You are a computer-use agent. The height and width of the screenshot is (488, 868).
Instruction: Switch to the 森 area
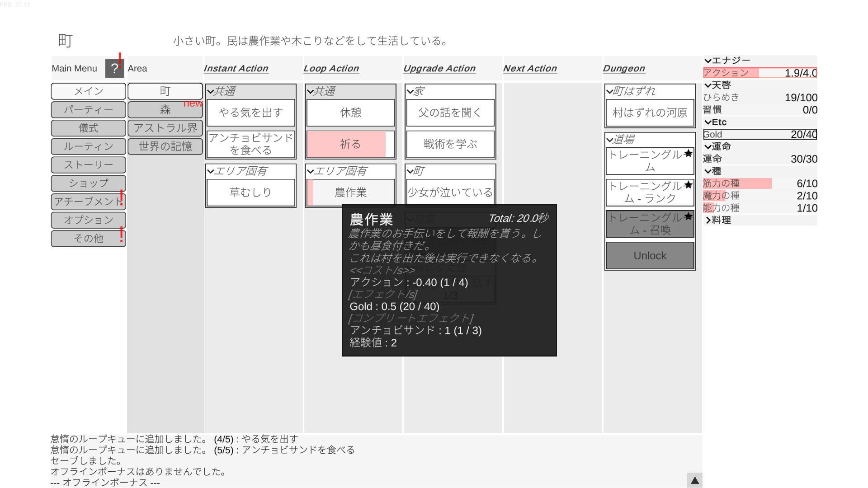[x=165, y=110]
